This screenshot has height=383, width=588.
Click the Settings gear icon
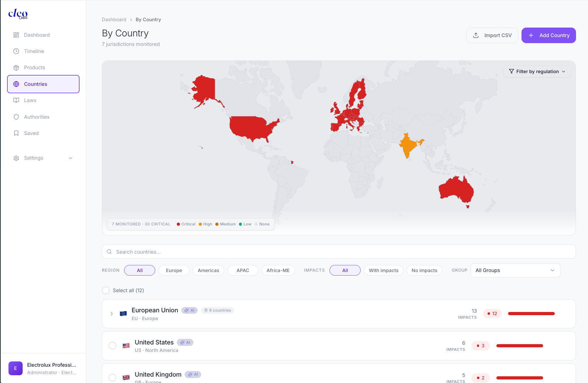pos(16,158)
